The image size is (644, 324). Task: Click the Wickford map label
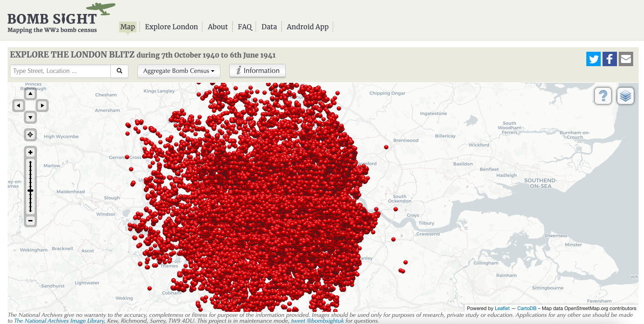479,145
